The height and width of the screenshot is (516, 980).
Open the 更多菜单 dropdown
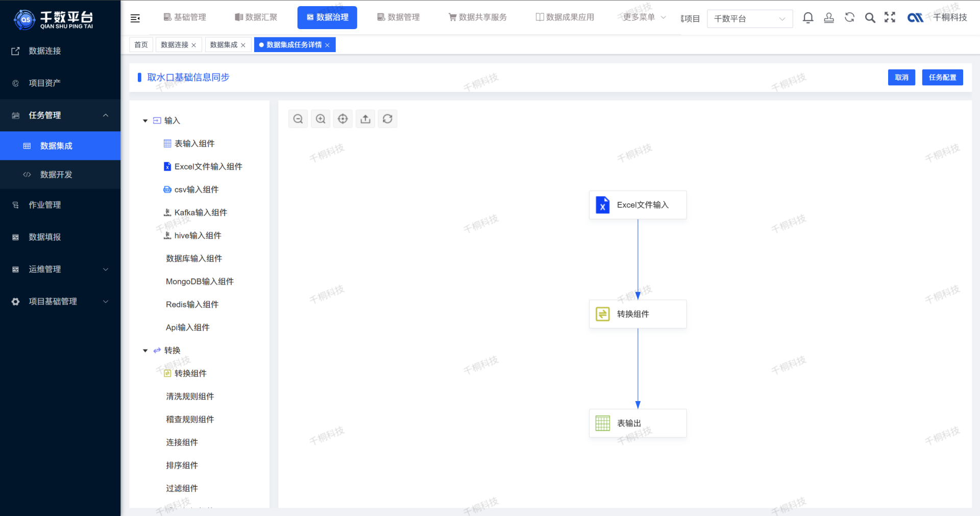click(x=644, y=17)
